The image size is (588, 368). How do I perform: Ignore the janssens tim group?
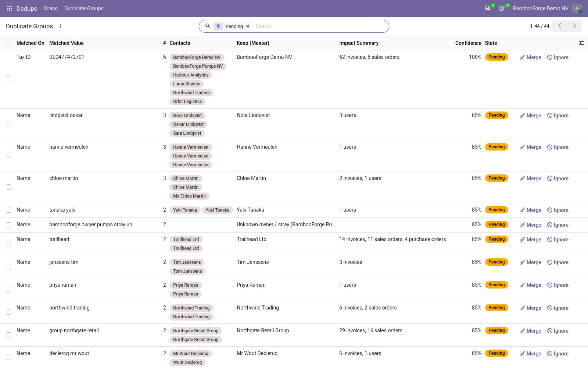point(558,262)
